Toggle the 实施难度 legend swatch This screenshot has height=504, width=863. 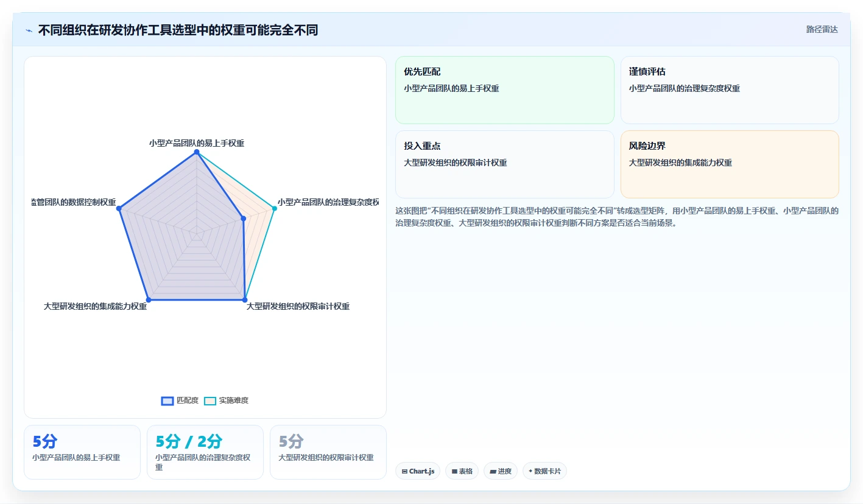[210, 401]
